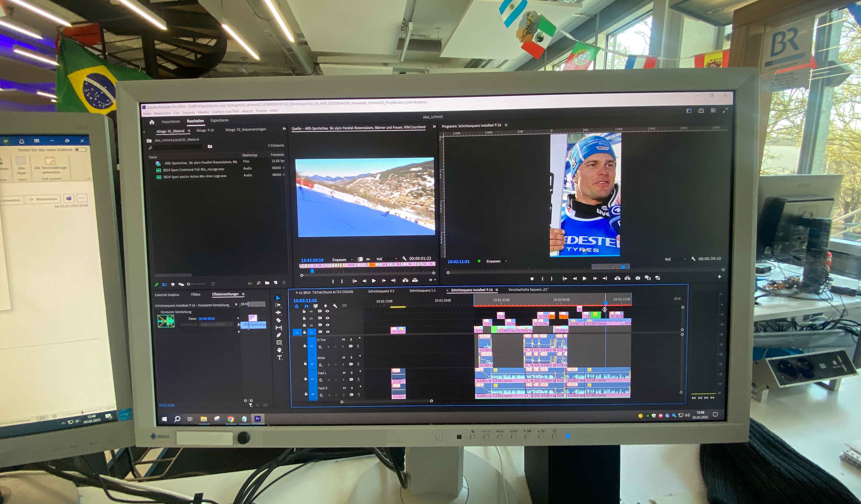Switch to Schnittsequenz 4:5 timeline tab
The height and width of the screenshot is (504, 861).
[x=381, y=291]
